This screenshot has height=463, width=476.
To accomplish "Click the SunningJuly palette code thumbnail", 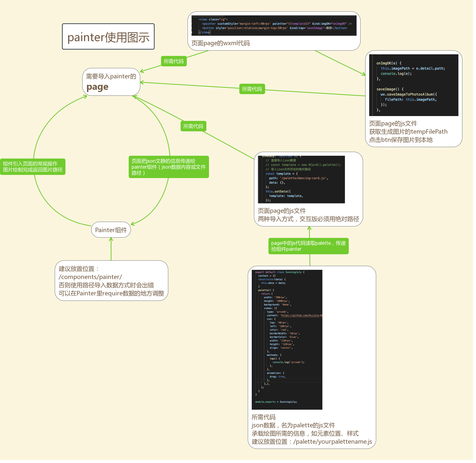I will [287, 340].
